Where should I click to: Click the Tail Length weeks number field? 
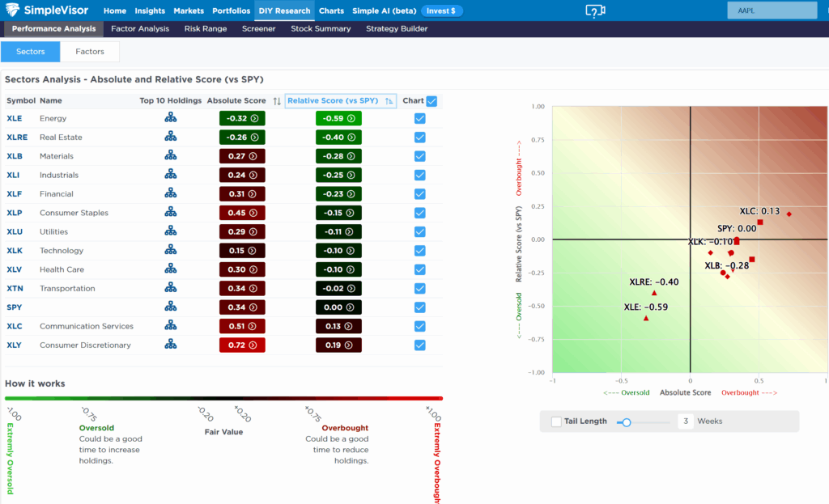[x=685, y=421]
